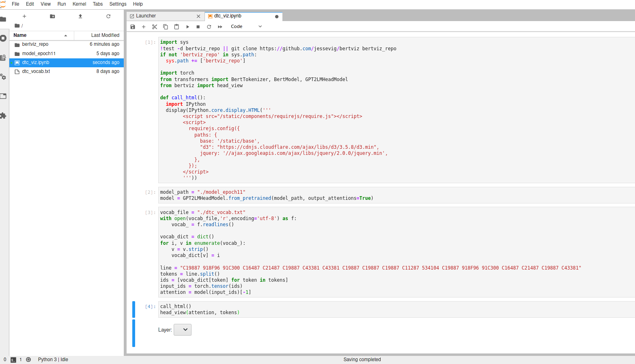Open the Kernel menu
Image resolution: width=635 pixels, height=364 pixels.
79,4
